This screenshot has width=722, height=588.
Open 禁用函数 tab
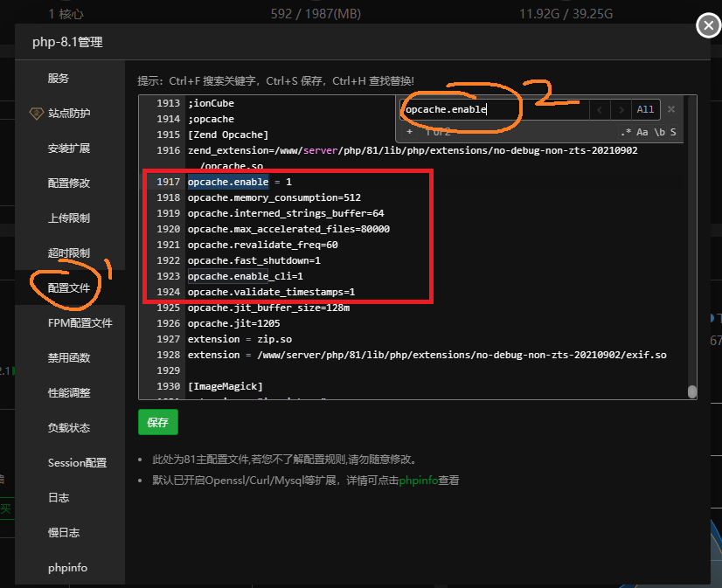pyautogui.click(x=69, y=358)
